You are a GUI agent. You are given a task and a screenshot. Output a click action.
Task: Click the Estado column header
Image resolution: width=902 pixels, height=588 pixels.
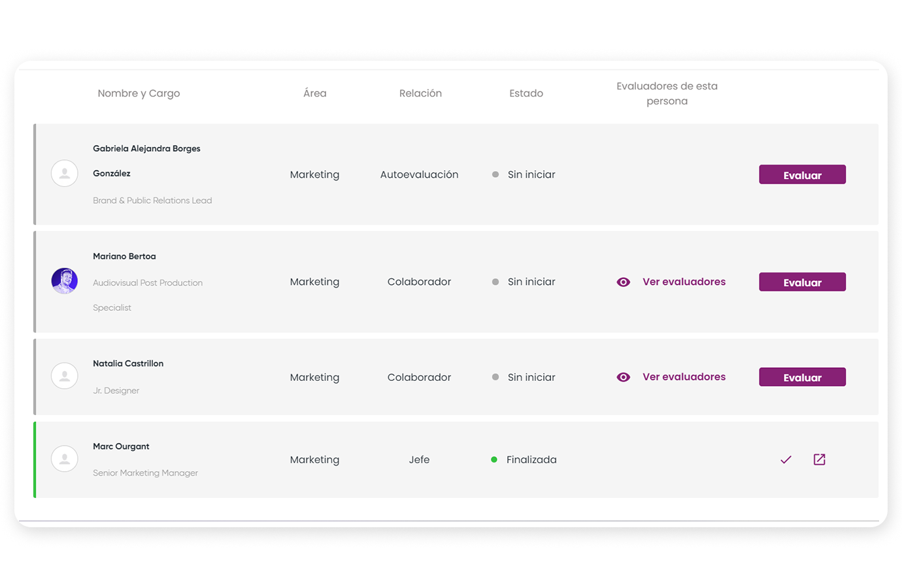[526, 93]
